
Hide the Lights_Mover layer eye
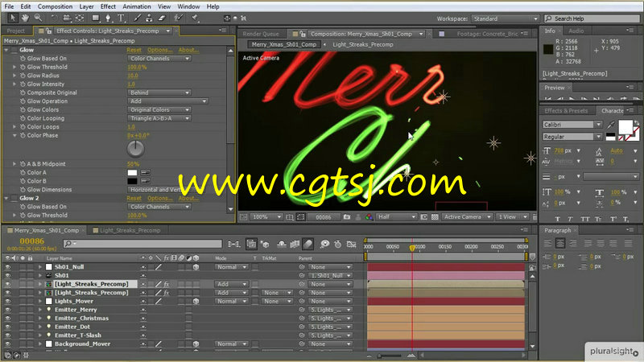click(7, 301)
